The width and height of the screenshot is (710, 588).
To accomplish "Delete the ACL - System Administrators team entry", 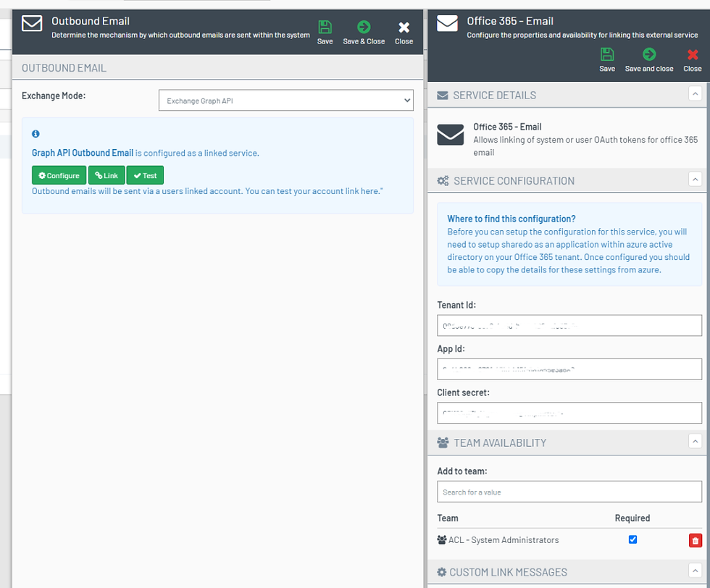I will point(696,539).
